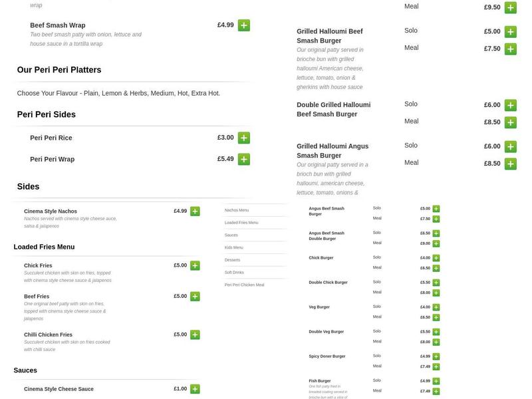Open the Kids Menu section
532x399 pixels.
coord(234,247)
